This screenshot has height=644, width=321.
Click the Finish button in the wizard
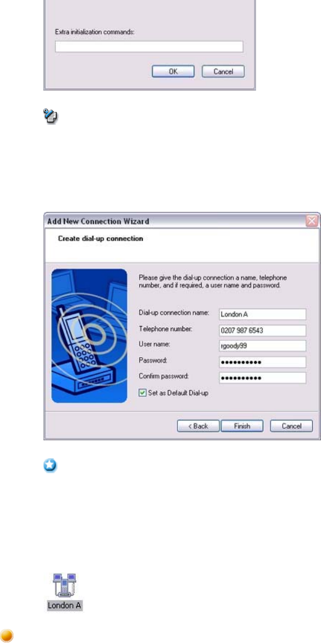coord(242,426)
